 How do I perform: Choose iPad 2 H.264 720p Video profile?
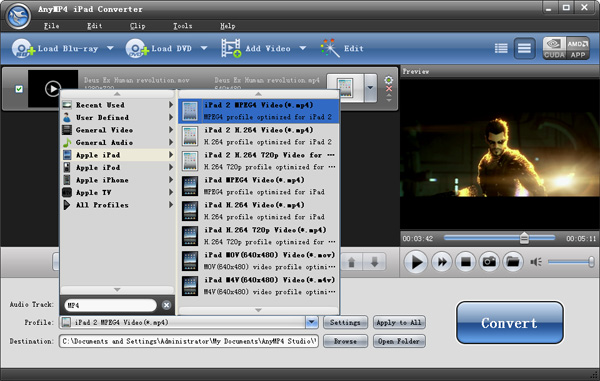pyautogui.click(x=259, y=161)
